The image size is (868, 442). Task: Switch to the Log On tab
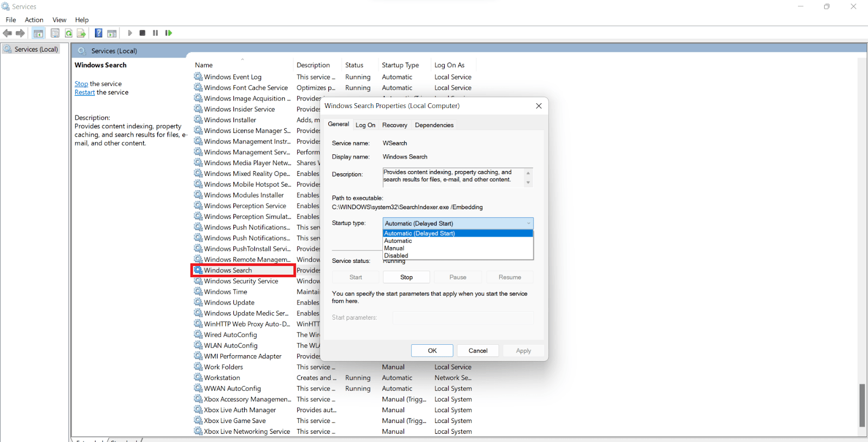[365, 125]
